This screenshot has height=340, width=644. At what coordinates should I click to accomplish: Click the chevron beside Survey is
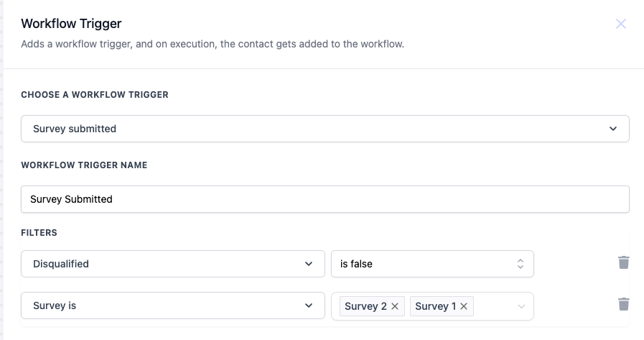tap(309, 305)
